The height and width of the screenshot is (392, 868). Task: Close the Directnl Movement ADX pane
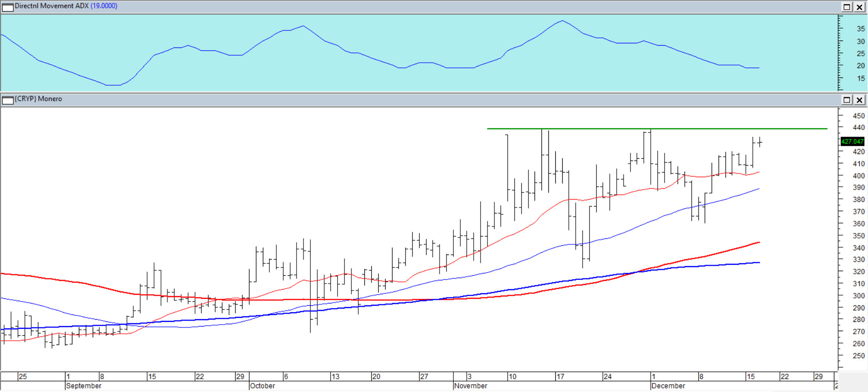coord(860,7)
